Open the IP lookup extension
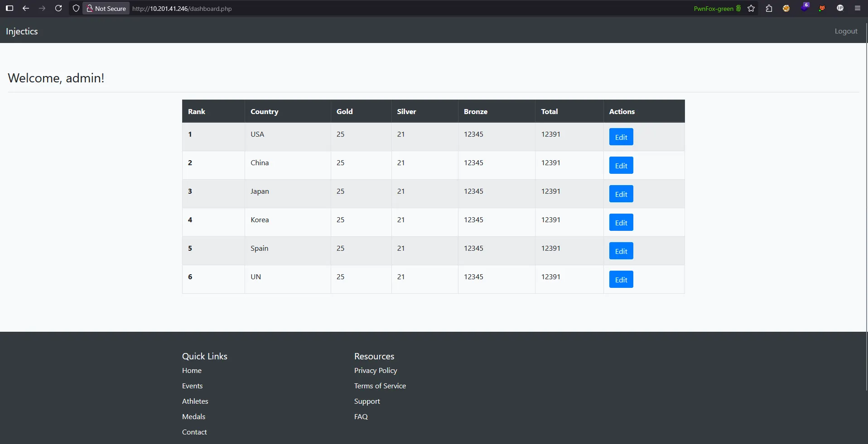This screenshot has width=868, height=444. tap(840, 8)
